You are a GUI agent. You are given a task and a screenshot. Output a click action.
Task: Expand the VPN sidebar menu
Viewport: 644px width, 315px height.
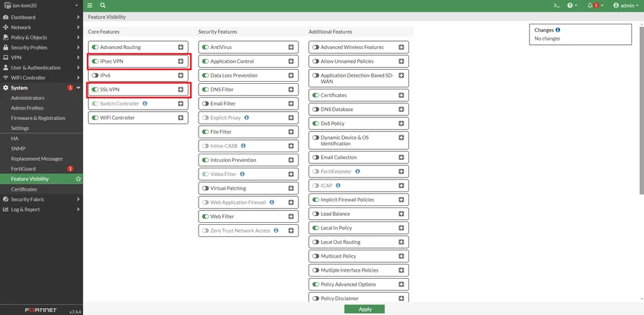(x=41, y=57)
